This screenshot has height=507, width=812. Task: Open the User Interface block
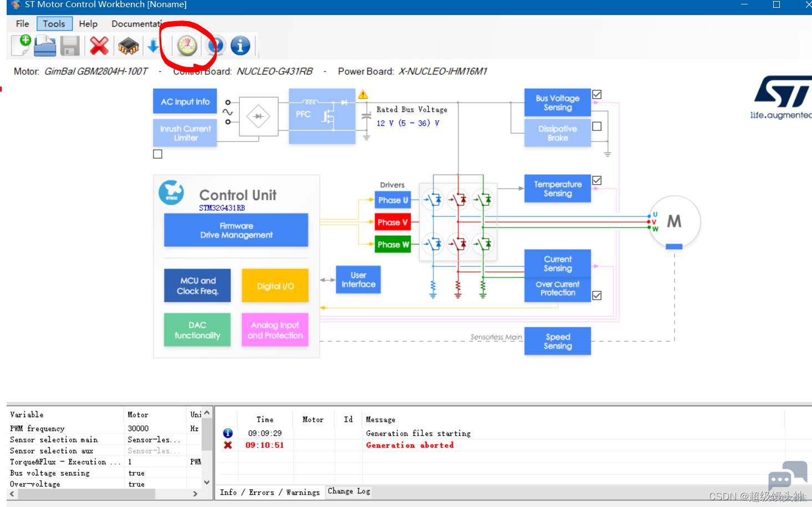pos(358,280)
